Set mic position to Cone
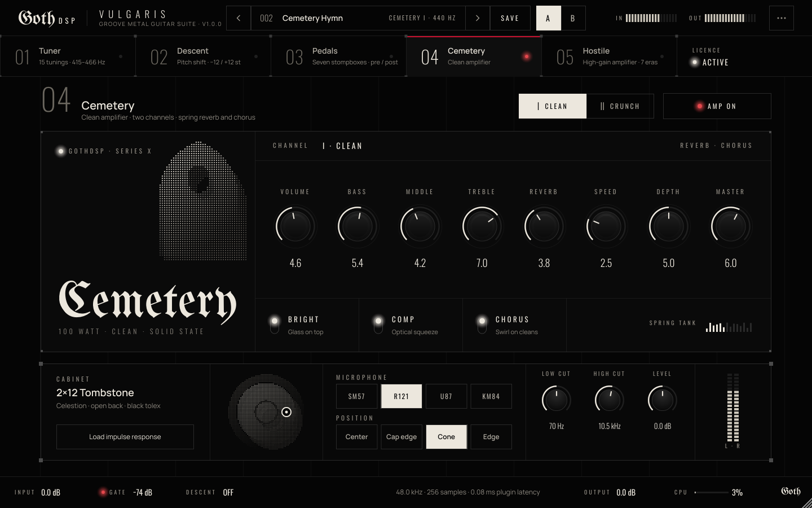812x508 pixels. coord(446,437)
